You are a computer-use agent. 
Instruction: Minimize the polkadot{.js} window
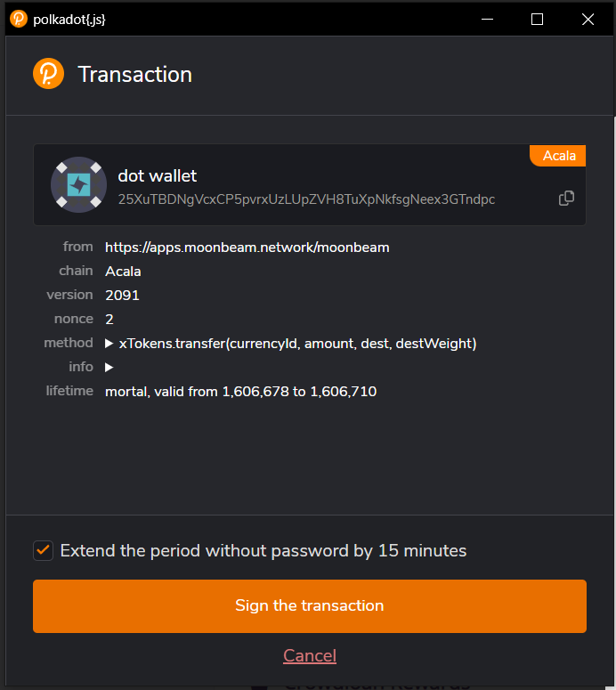[x=487, y=19]
